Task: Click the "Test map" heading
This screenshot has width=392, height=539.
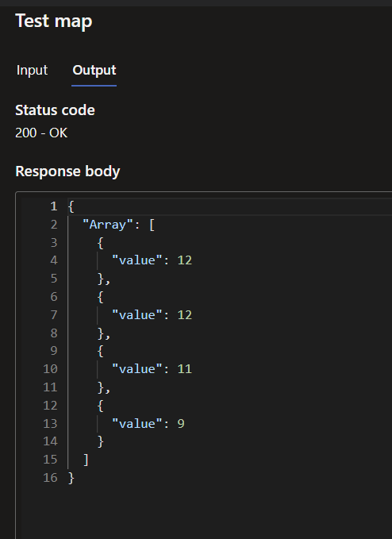Action: click(x=54, y=21)
